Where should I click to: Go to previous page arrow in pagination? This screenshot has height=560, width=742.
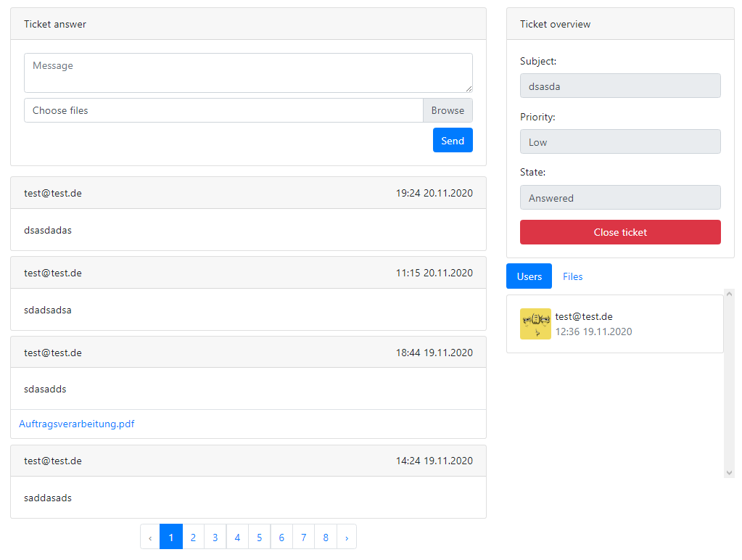[150, 537]
